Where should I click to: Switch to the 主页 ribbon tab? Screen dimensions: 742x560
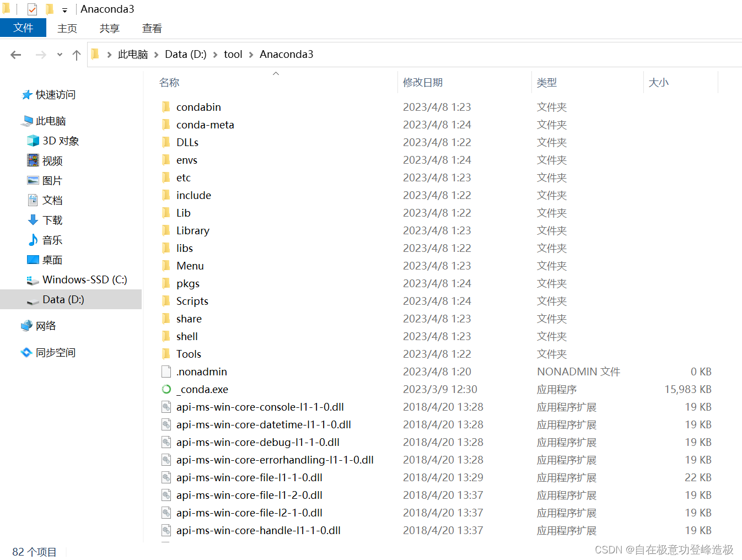click(x=67, y=28)
